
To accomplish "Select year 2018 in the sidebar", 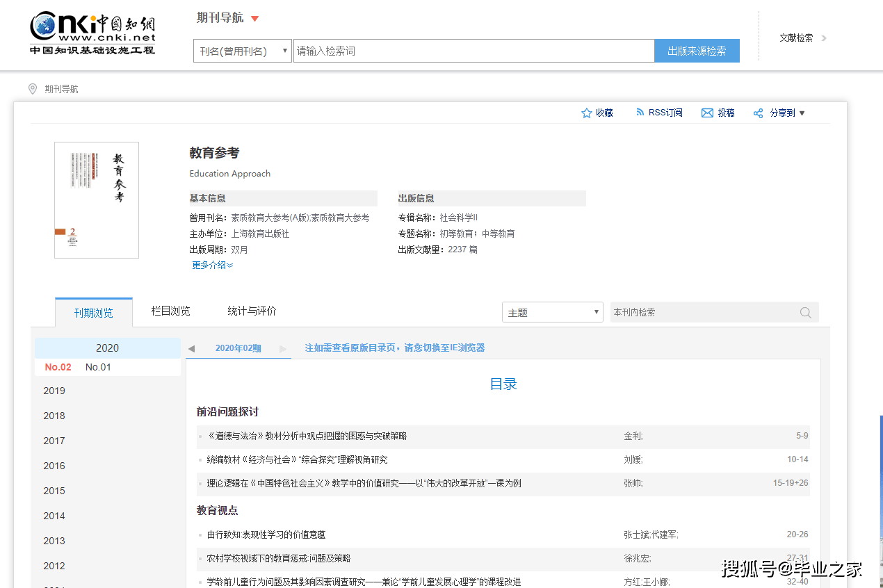I will pyautogui.click(x=54, y=415).
